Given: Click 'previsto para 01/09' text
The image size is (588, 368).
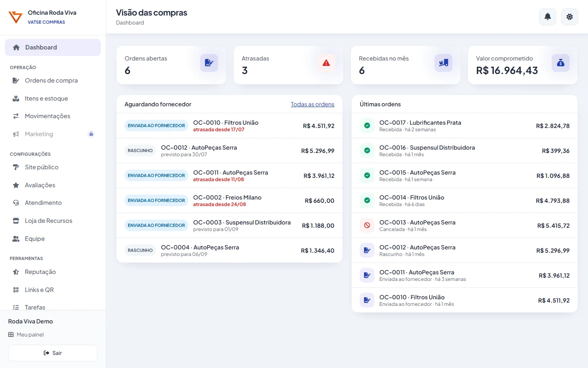Looking at the screenshot, I should coord(216,229).
